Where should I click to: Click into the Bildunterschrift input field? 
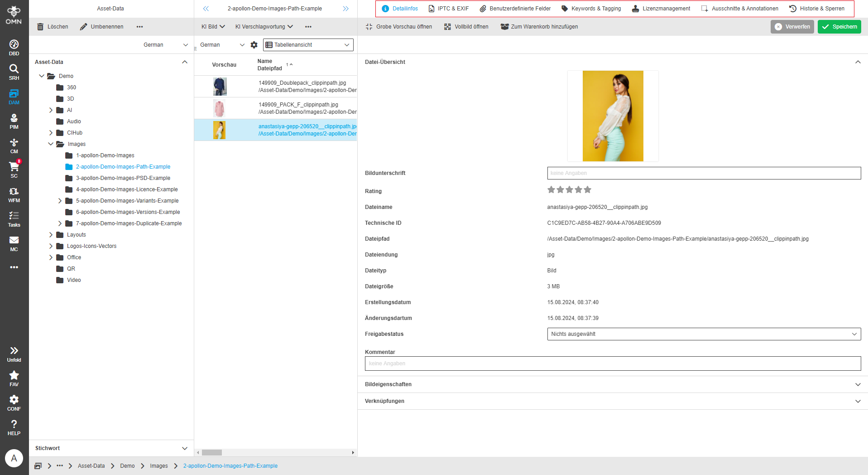click(x=704, y=173)
